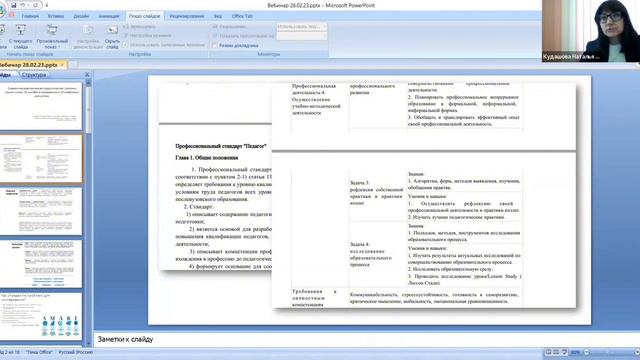Select the third slide thumbnail
The height and width of the screenshot is (360, 640).
click(x=41, y=211)
